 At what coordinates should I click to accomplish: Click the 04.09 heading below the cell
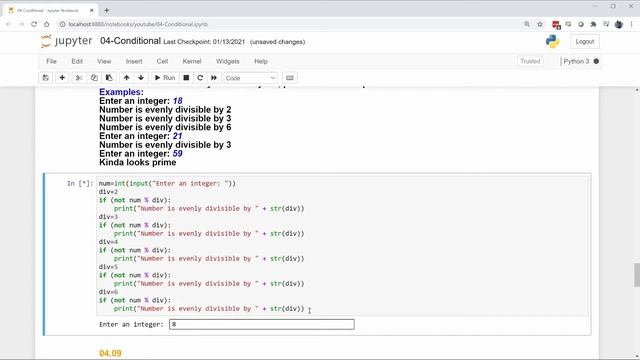pos(110,353)
